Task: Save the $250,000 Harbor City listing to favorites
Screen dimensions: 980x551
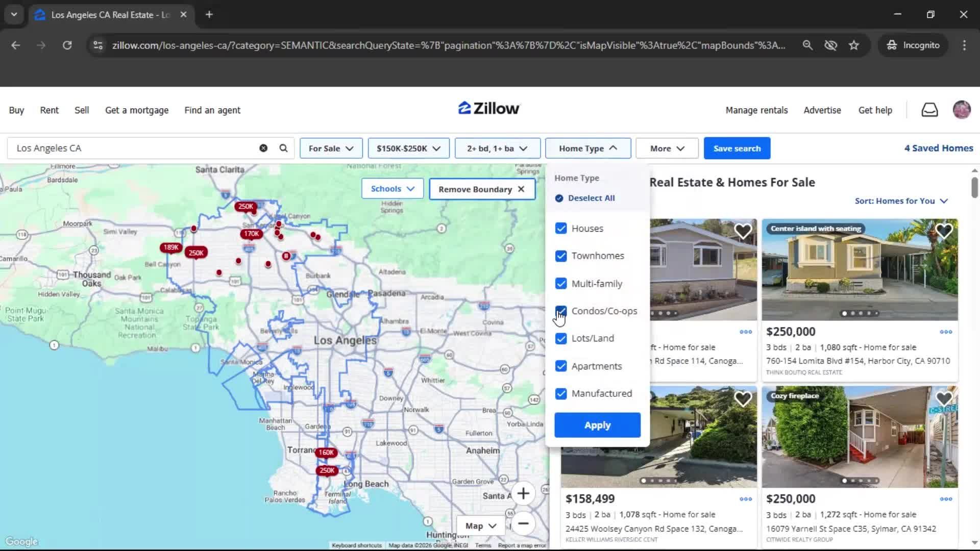Action: (x=944, y=231)
